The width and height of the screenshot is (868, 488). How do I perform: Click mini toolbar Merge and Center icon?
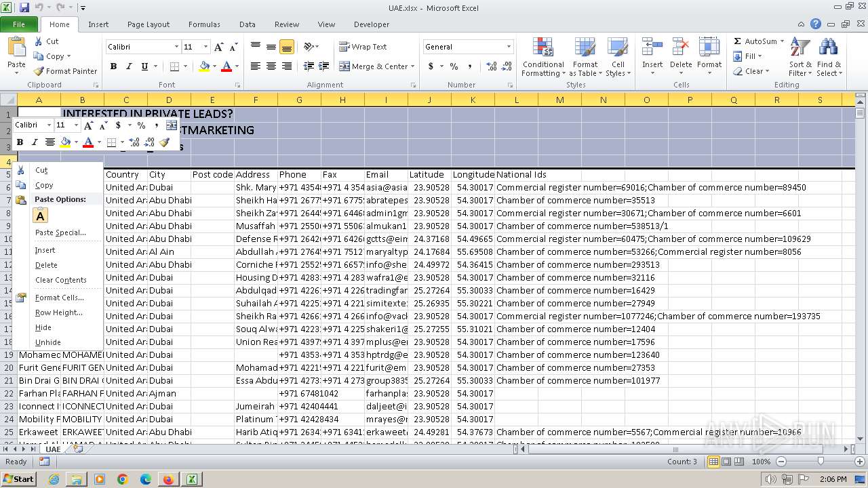(x=172, y=125)
